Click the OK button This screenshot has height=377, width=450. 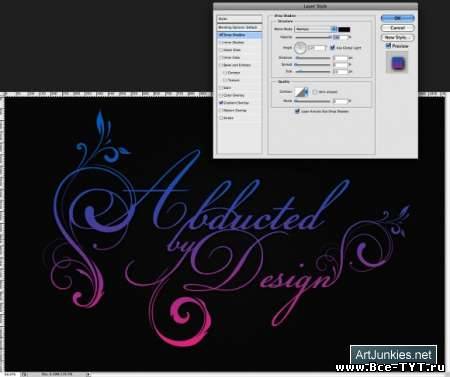(397, 18)
